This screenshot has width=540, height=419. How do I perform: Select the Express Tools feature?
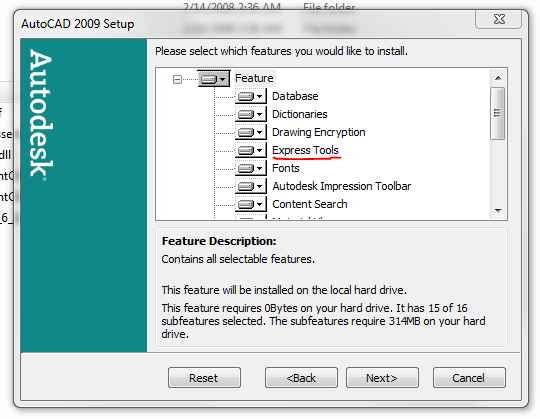click(305, 150)
